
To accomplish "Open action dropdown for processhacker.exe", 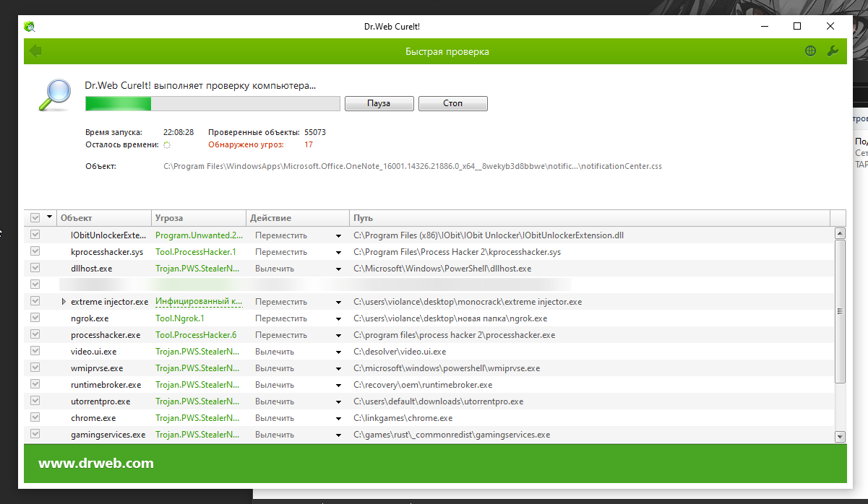I will [338, 335].
